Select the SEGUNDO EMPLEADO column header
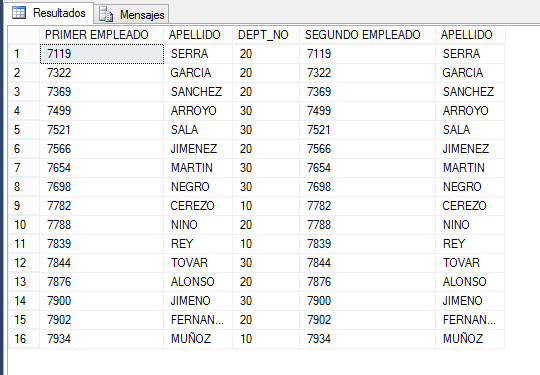 (x=367, y=35)
